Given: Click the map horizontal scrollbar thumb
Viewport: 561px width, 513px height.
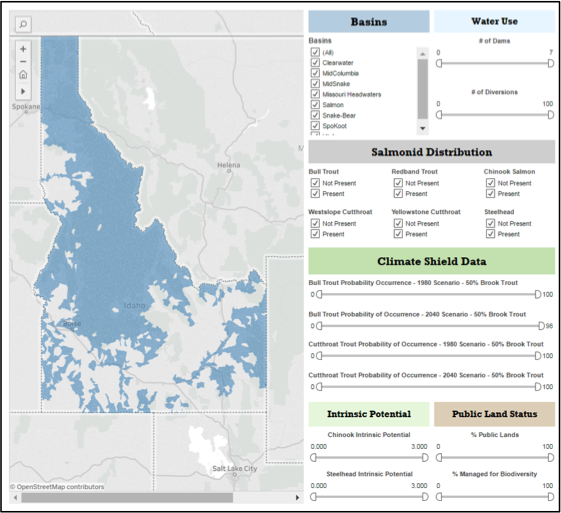Looking at the screenshot, I should (127, 498).
